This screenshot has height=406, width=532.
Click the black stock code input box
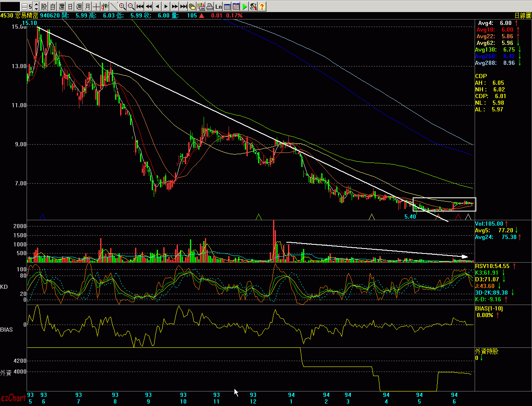10,7
